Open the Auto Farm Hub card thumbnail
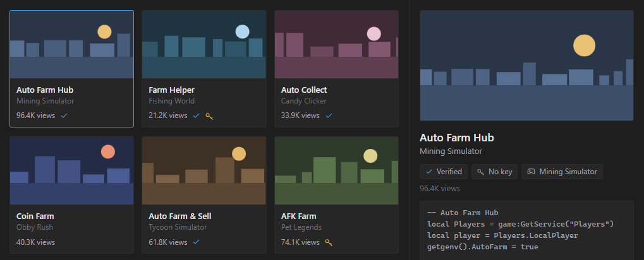This screenshot has height=260, width=644. [x=72, y=44]
